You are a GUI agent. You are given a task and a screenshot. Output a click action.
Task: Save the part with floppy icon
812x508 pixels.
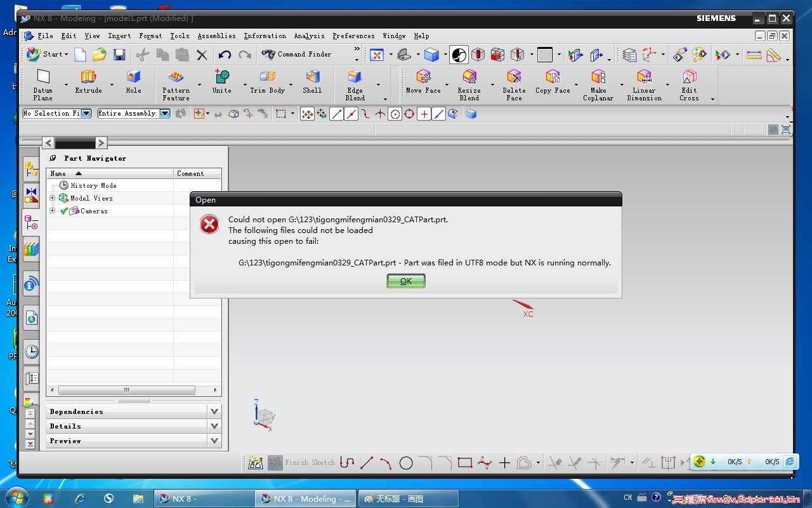(119, 55)
